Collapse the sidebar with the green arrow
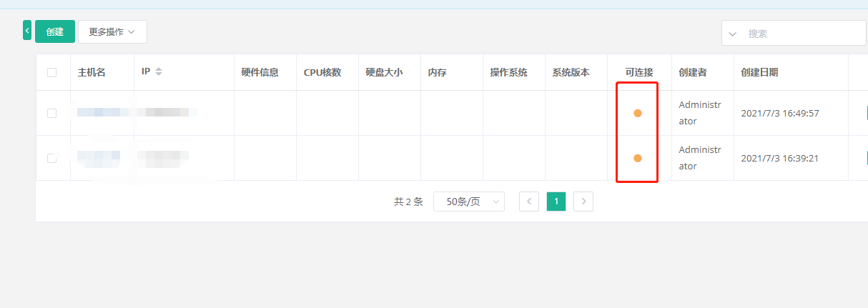 point(27,31)
